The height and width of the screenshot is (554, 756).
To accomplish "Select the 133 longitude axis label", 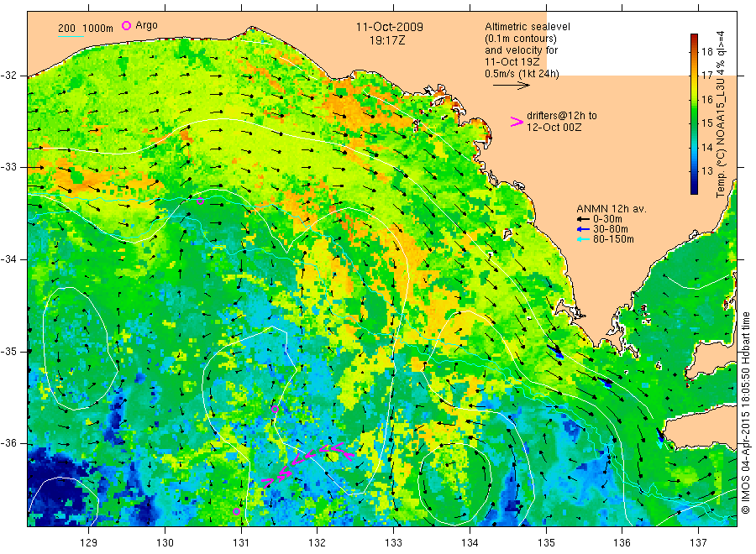I will click(393, 541).
